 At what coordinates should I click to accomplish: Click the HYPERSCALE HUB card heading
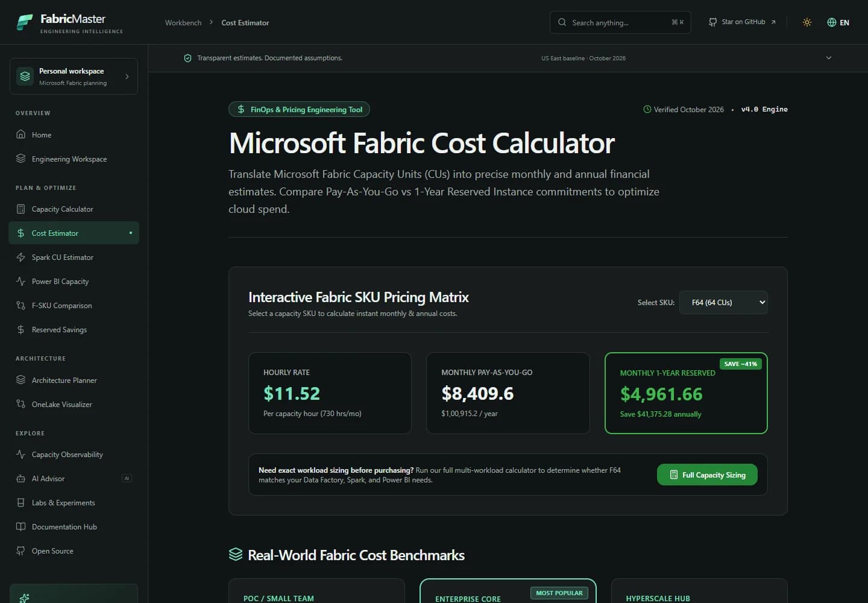(x=658, y=598)
